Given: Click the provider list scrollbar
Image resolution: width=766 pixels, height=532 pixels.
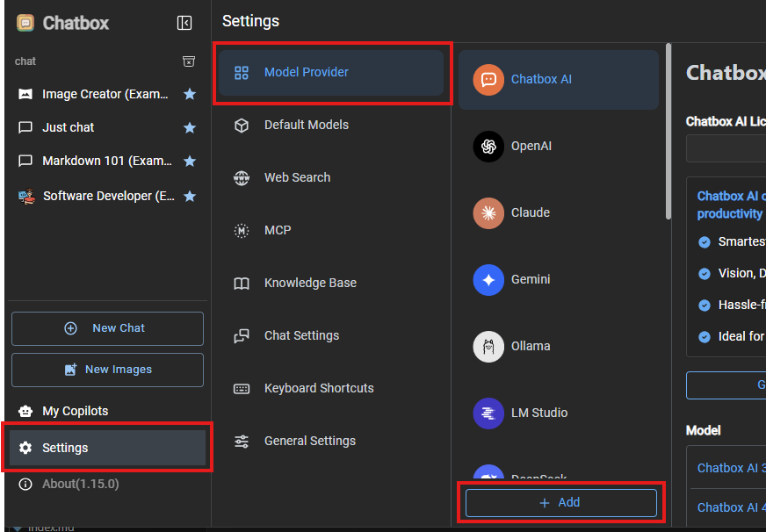Looking at the screenshot, I should point(668,132).
